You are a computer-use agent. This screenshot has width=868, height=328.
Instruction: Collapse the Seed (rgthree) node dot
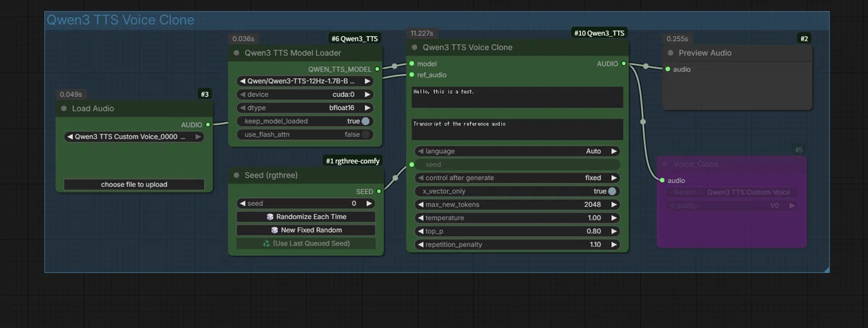(237, 175)
